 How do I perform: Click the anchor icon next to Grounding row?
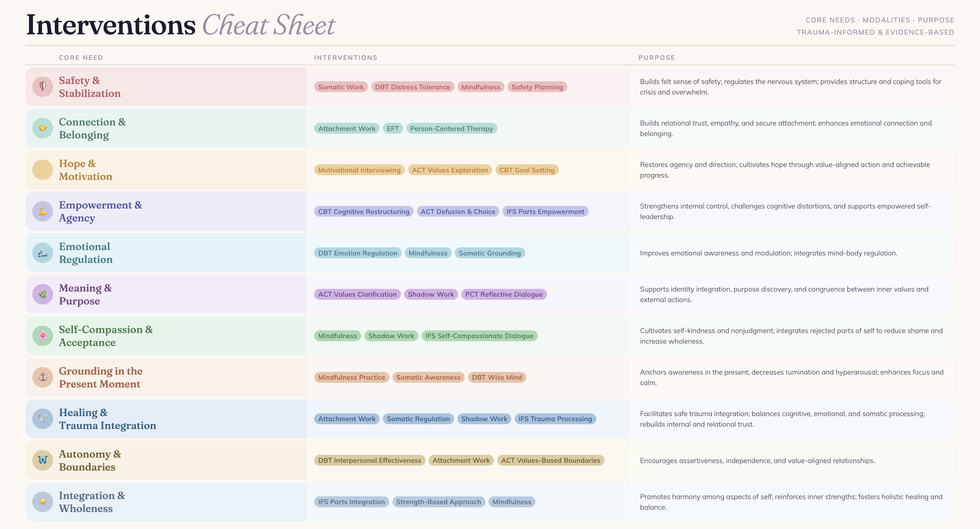tap(43, 377)
